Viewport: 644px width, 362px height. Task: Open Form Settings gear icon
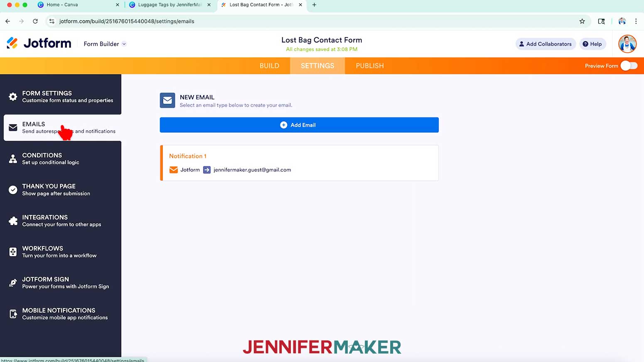pyautogui.click(x=13, y=97)
